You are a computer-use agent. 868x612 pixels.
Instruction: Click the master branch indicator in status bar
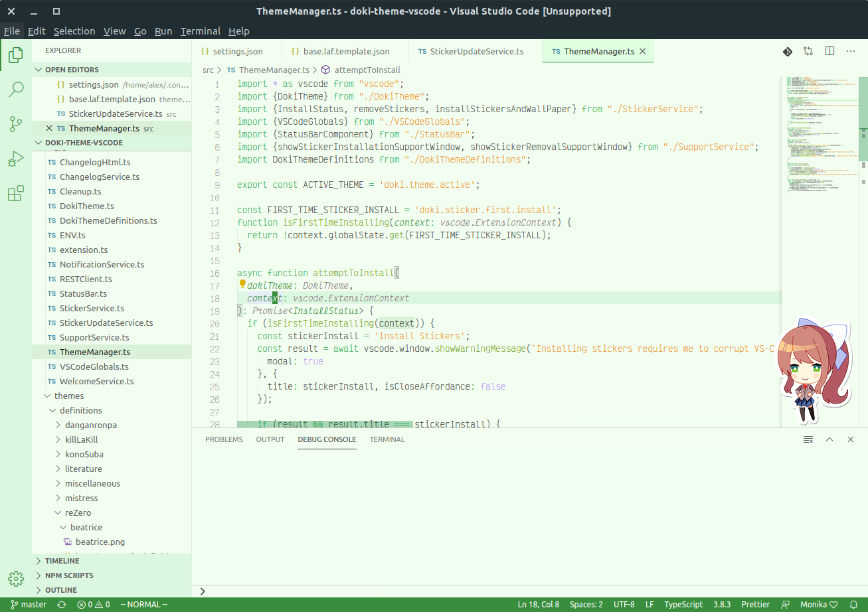(x=29, y=605)
